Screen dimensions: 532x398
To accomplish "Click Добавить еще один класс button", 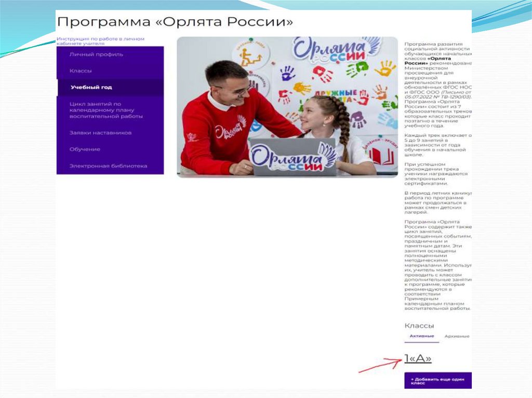I will (x=437, y=381).
